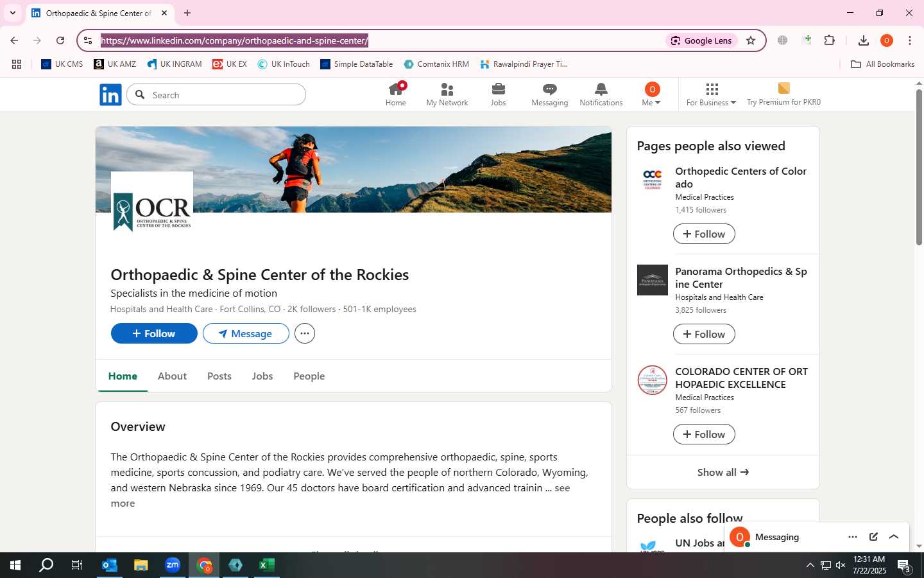
Task: Open the Jobs briefcase icon in navbar
Action: pyautogui.click(x=499, y=94)
